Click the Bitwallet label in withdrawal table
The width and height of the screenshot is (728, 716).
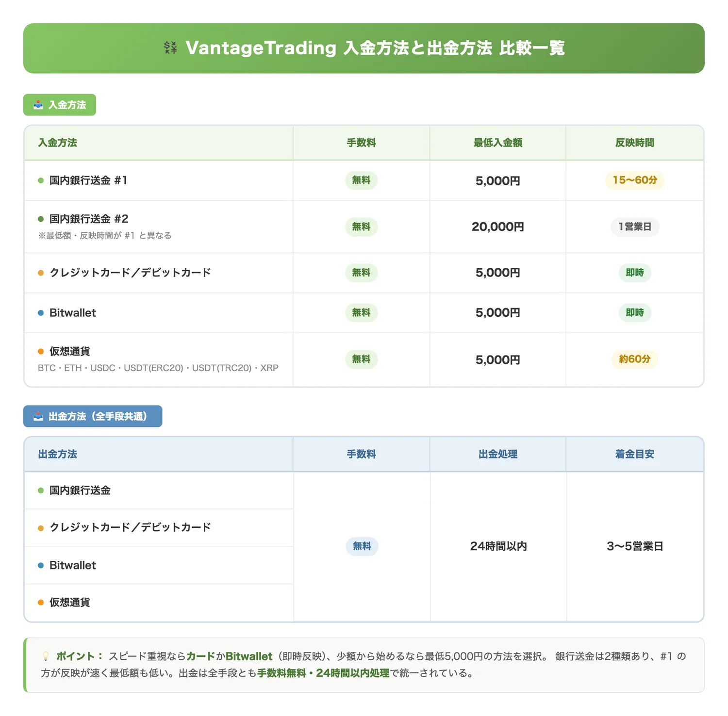[x=73, y=566]
